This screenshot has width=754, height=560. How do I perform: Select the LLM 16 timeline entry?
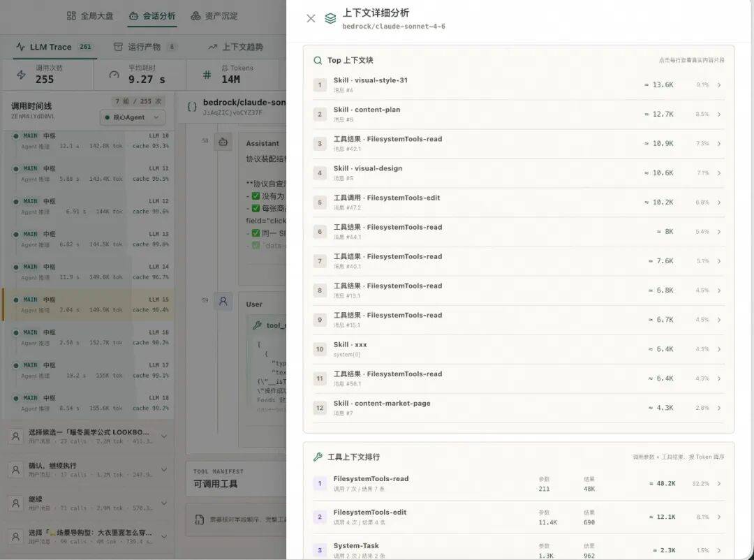(89, 338)
